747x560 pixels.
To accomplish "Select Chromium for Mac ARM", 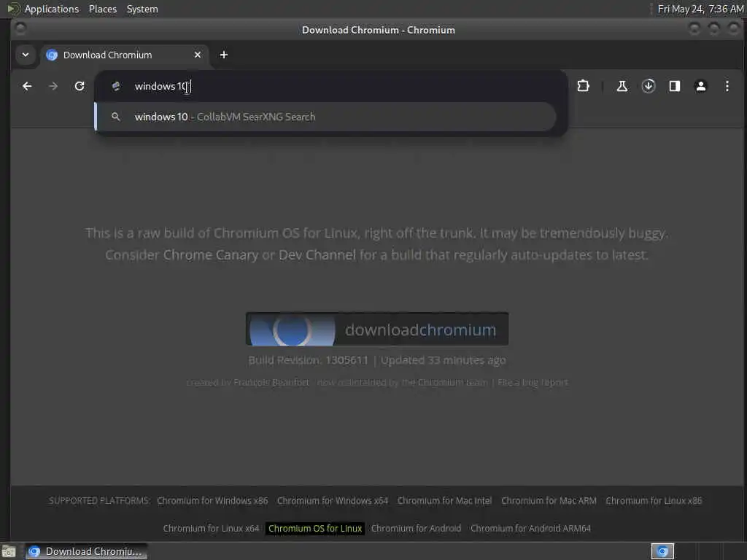I will 549,501.
